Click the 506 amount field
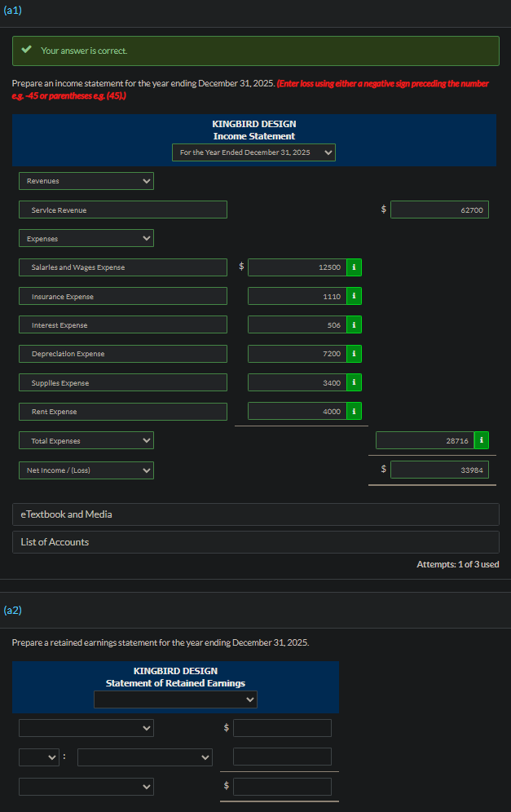The height and width of the screenshot is (812, 511). [297, 324]
